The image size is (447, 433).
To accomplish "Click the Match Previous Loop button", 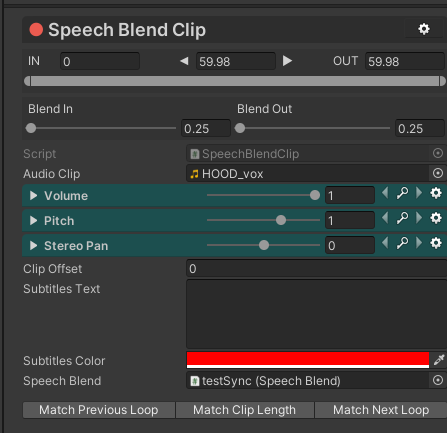I will pyautogui.click(x=99, y=410).
